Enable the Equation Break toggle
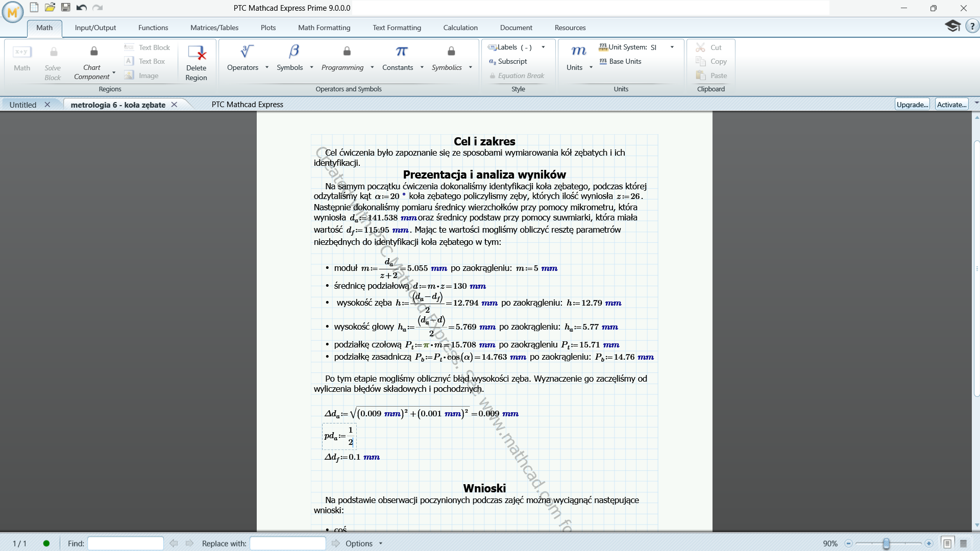980x551 pixels. point(522,76)
